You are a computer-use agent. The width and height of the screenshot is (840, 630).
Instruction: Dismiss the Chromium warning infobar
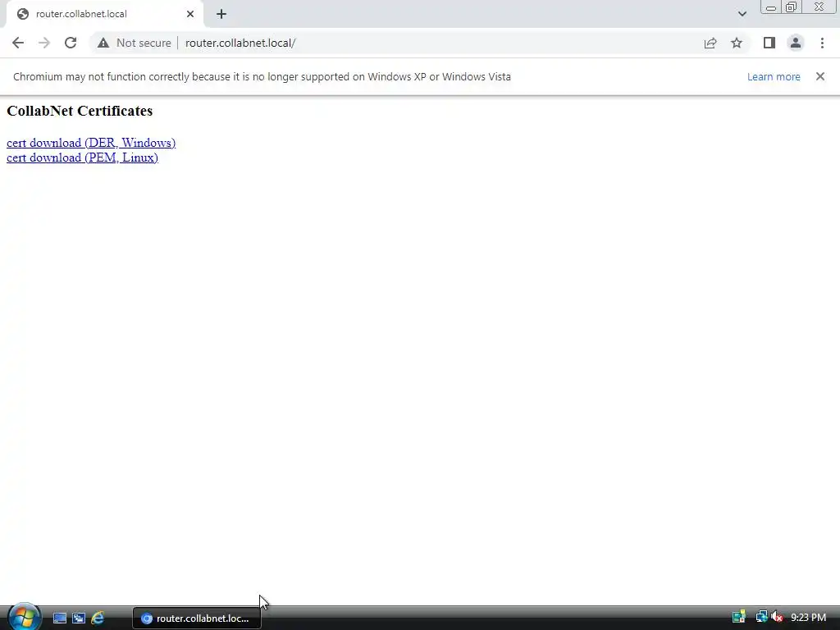coord(820,76)
